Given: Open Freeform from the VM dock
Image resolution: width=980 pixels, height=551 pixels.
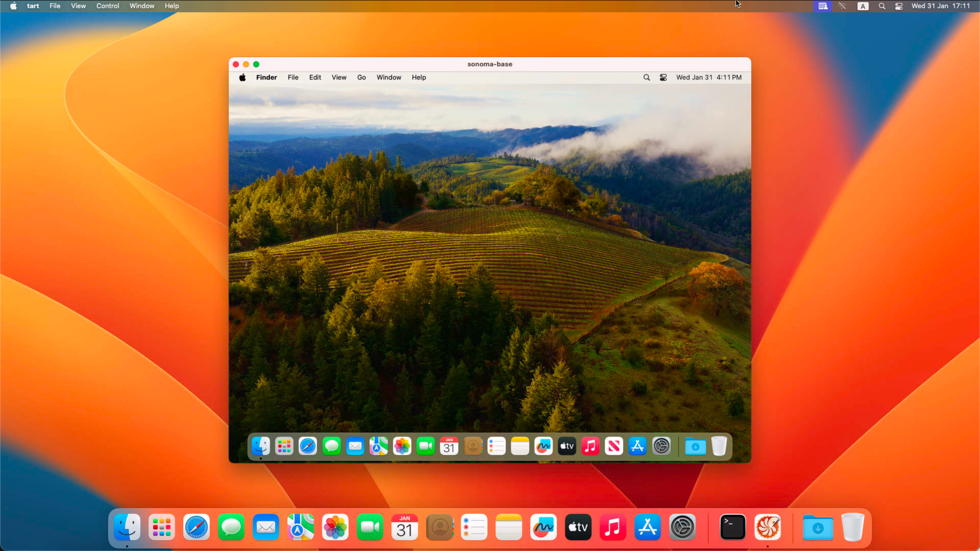Looking at the screenshot, I should coord(543,446).
